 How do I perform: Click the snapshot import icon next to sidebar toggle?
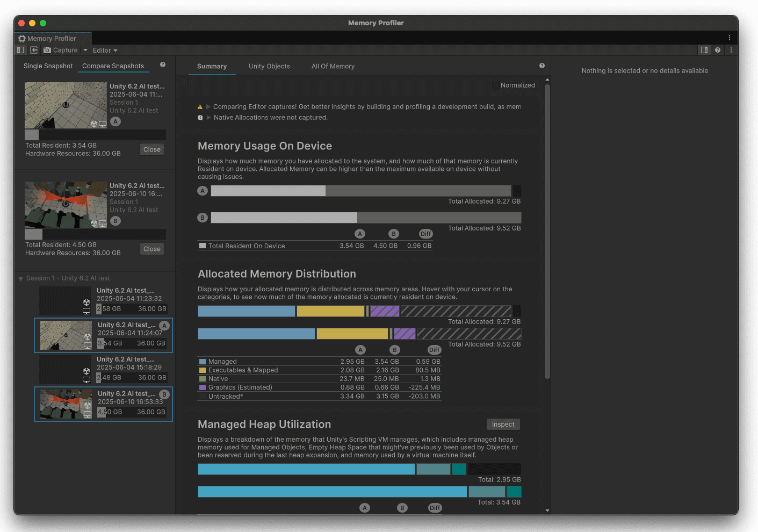point(34,50)
